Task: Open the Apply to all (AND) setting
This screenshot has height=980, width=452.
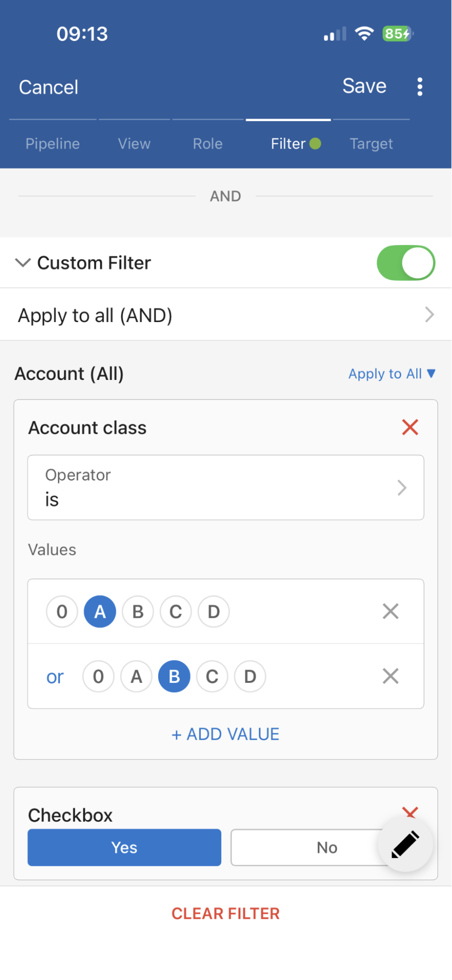Action: [x=226, y=315]
